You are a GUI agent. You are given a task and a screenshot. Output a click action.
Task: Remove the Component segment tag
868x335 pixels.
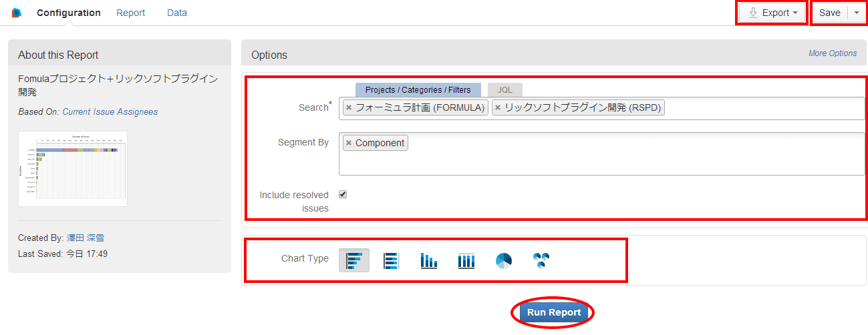(x=349, y=143)
